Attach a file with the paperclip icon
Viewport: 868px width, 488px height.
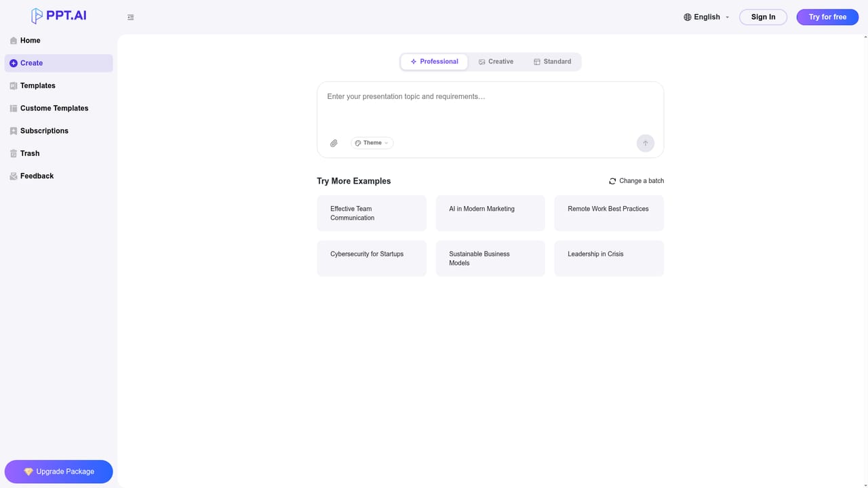click(x=334, y=143)
